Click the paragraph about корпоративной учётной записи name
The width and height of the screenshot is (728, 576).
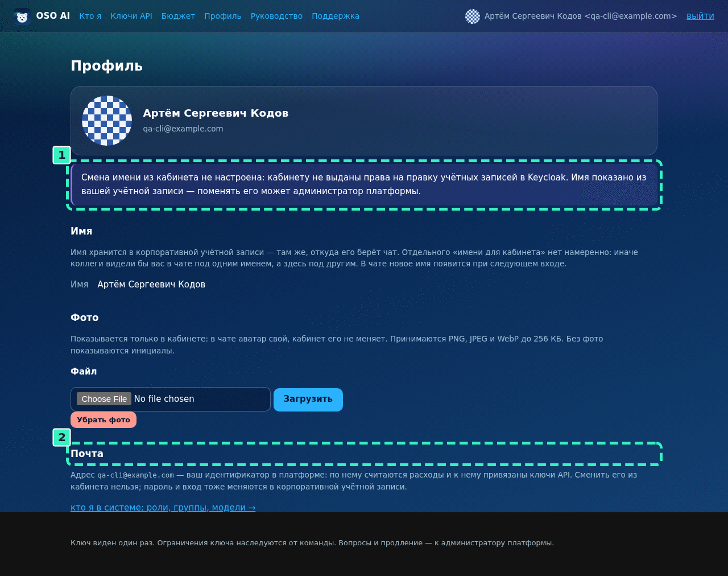coord(354,258)
